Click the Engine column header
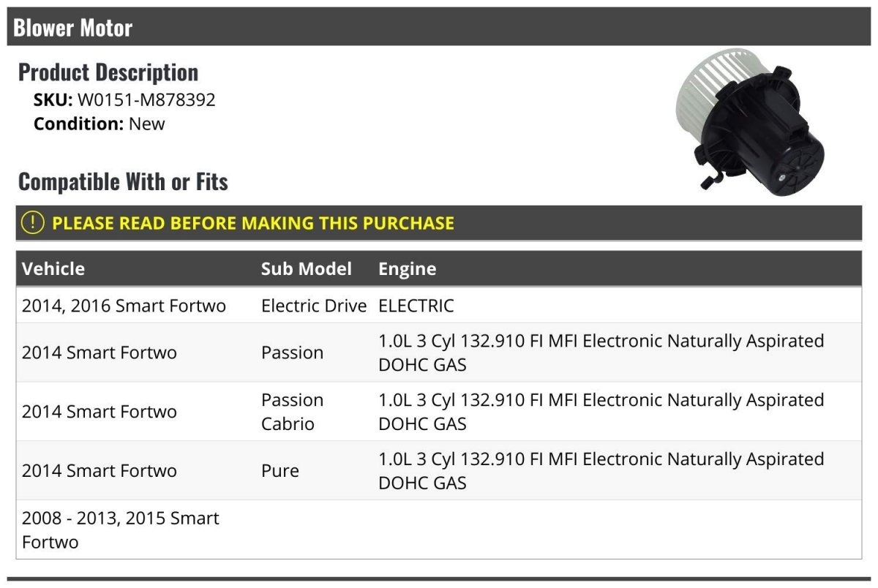Screen dimensions: 878x588 [x=407, y=268]
